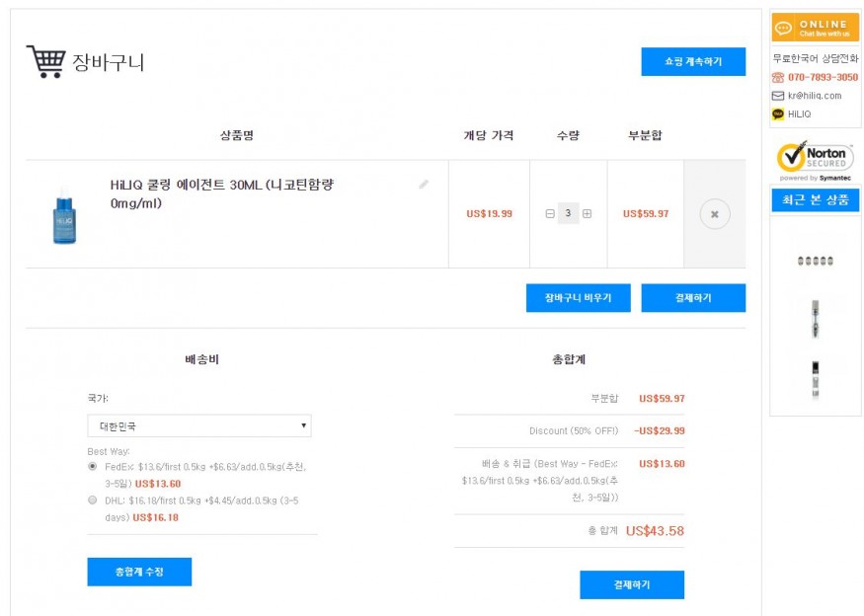The width and height of the screenshot is (864, 616).
Task: Open the first recently viewed product thumbnail
Action: click(815, 261)
